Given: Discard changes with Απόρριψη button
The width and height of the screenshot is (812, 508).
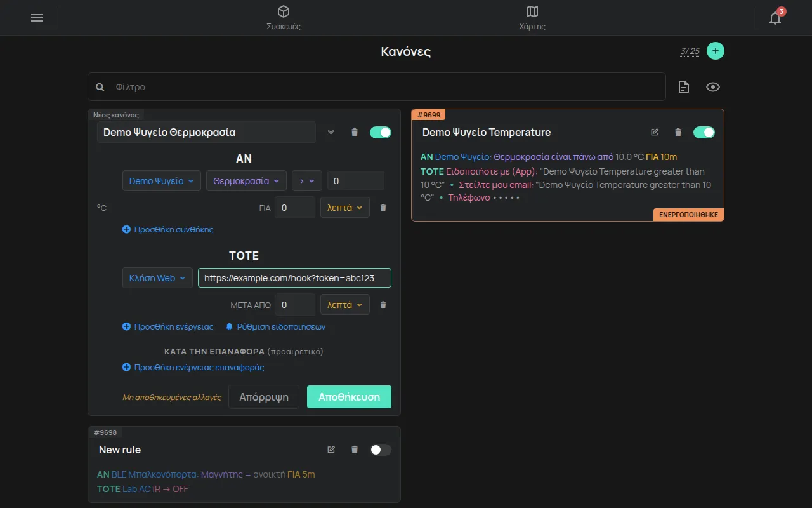Looking at the screenshot, I should coord(264,397).
